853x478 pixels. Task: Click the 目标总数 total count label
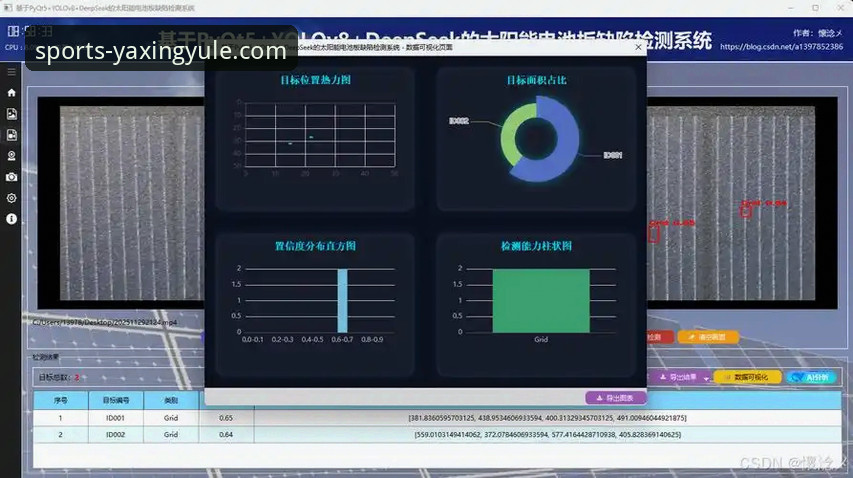[54, 377]
